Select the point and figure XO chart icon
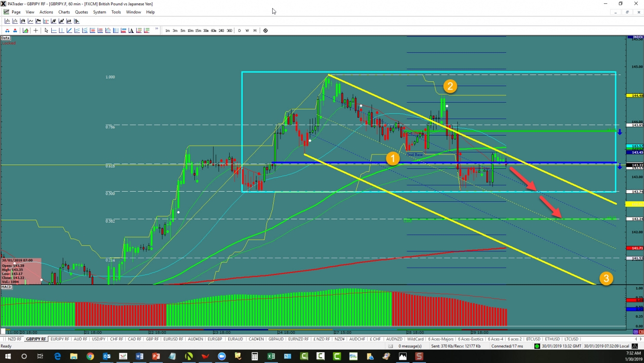The image size is (644, 363). tap(46, 21)
